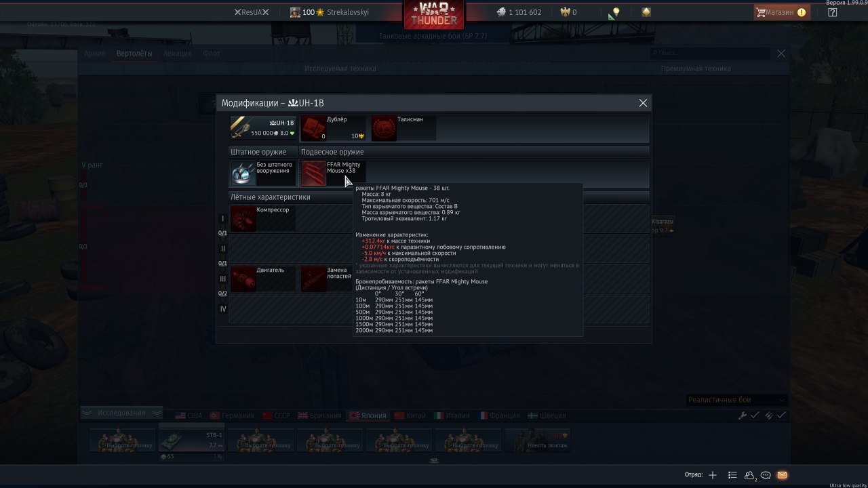Open the premium account diamond icon
The image size is (868, 488).
click(x=646, y=12)
